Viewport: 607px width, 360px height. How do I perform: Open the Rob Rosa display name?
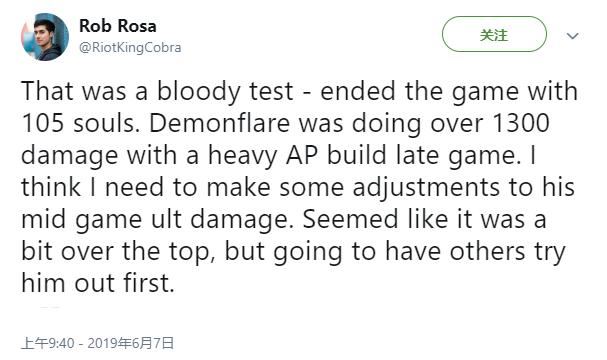click(118, 26)
